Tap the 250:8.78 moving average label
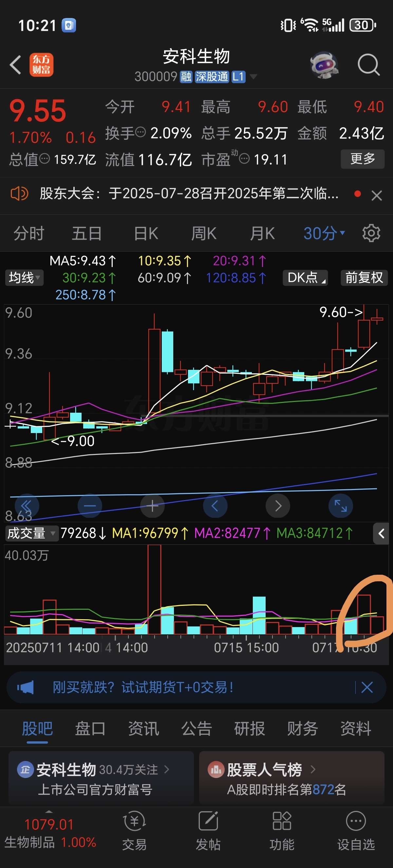The width and height of the screenshot is (393, 868). tap(85, 295)
